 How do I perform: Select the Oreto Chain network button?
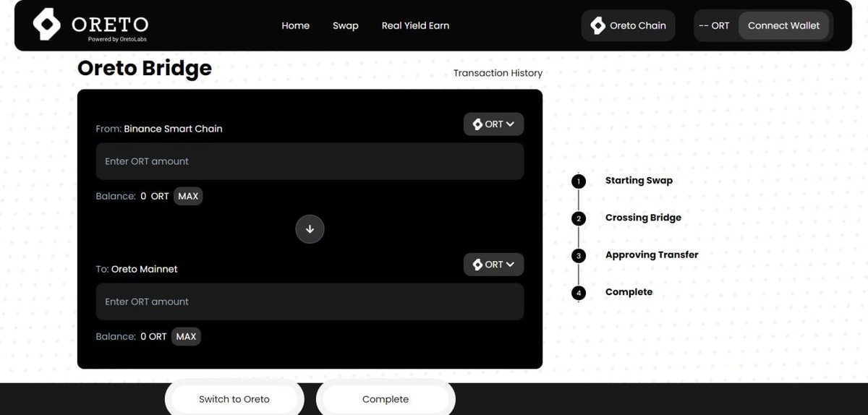pos(628,25)
